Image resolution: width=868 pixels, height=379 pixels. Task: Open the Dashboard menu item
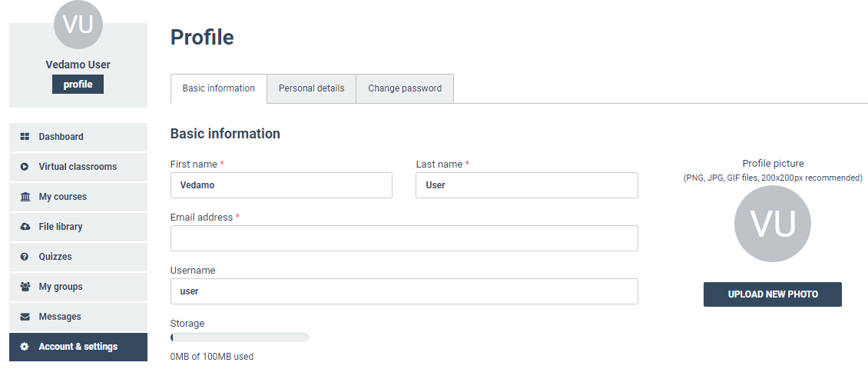(x=78, y=137)
